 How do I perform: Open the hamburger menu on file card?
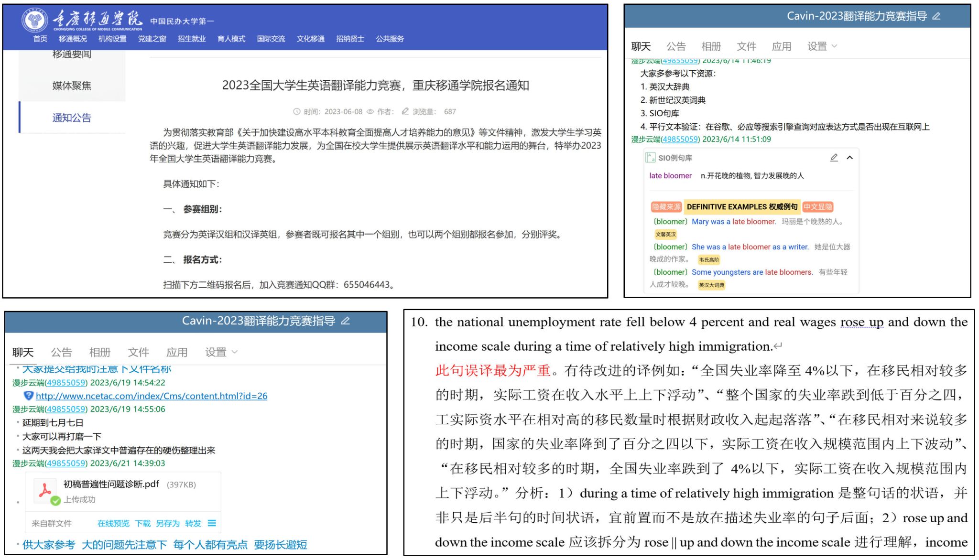click(x=212, y=523)
